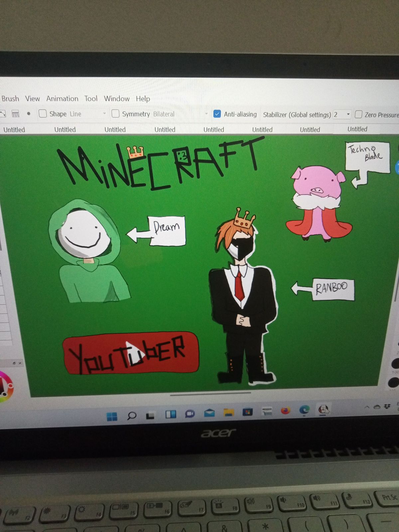Open taskbar Search
The width and height of the screenshot is (399, 532).
click(132, 416)
